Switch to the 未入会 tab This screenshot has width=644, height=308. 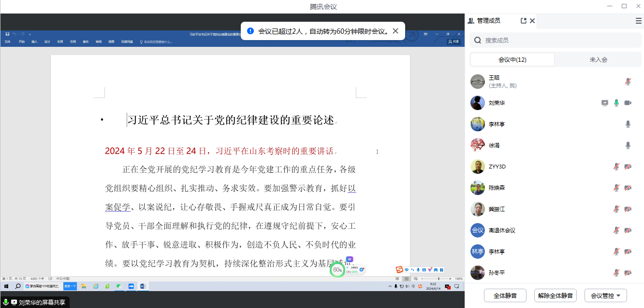point(598,59)
